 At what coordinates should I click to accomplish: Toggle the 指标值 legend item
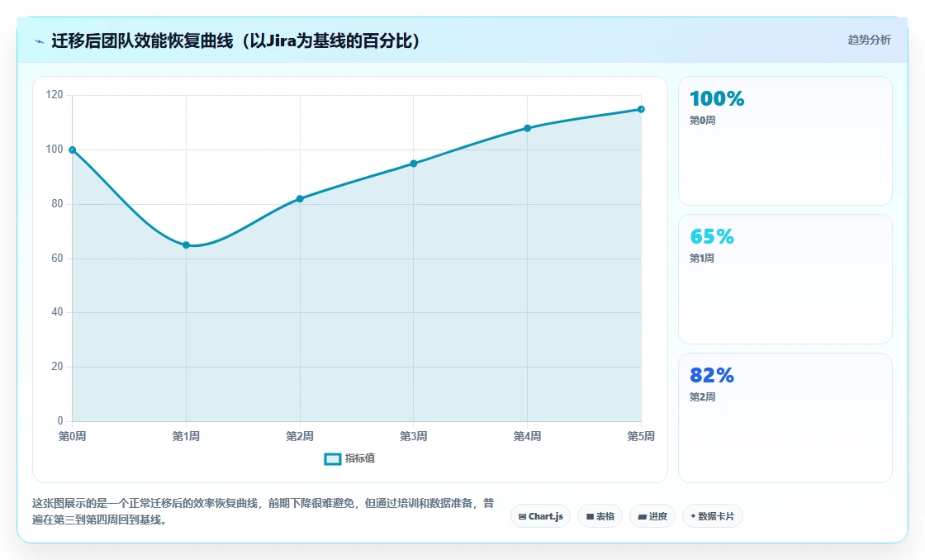coord(350,458)
